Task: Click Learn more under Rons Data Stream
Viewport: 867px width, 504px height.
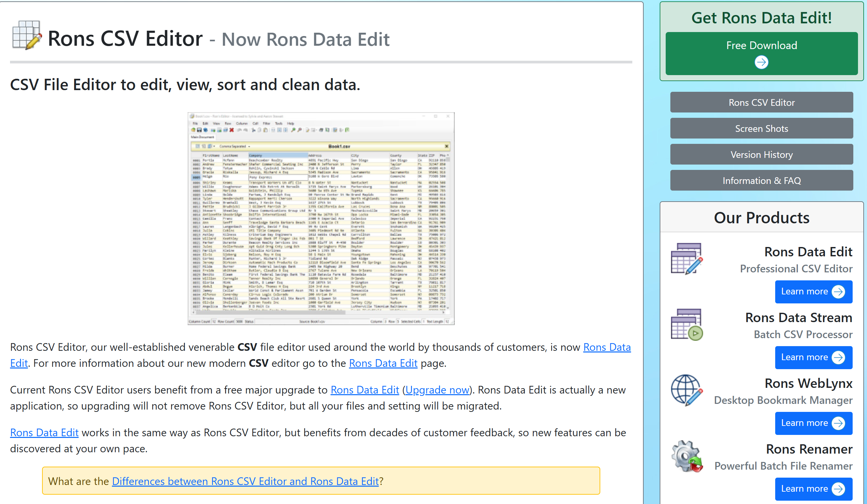Action: 813,357
